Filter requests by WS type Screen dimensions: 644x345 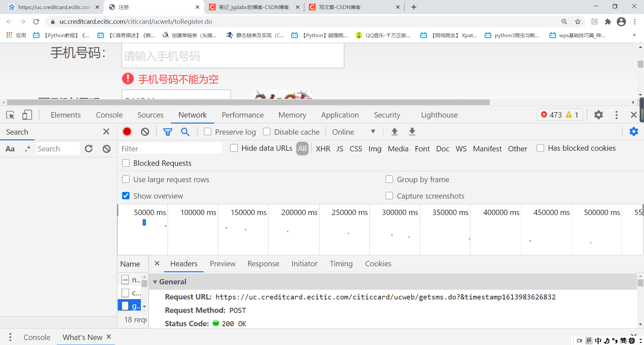click(x=461, y=149)
